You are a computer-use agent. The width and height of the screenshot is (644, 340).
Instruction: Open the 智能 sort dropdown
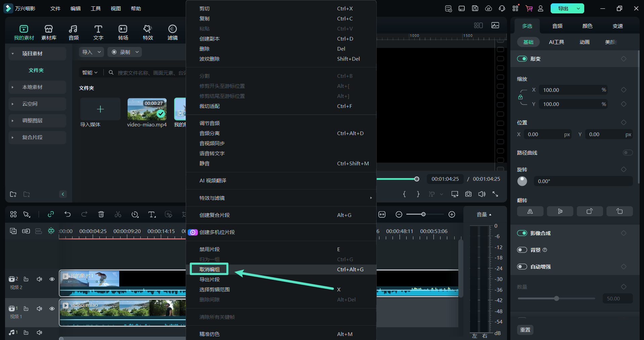tap(90, 72)
